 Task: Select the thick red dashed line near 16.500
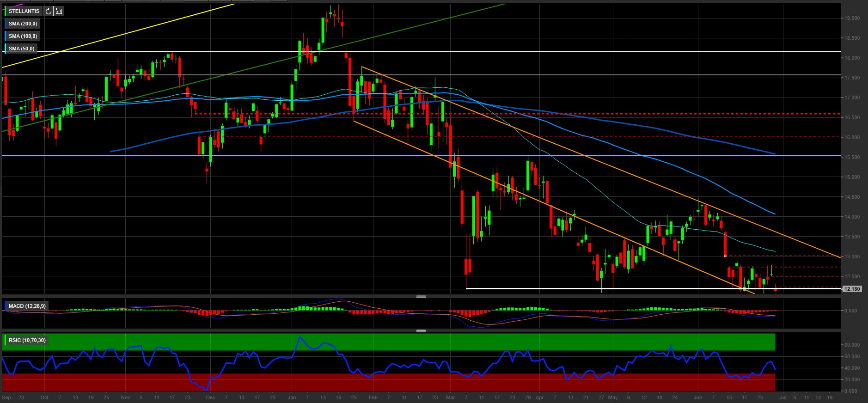pos(555,113)
